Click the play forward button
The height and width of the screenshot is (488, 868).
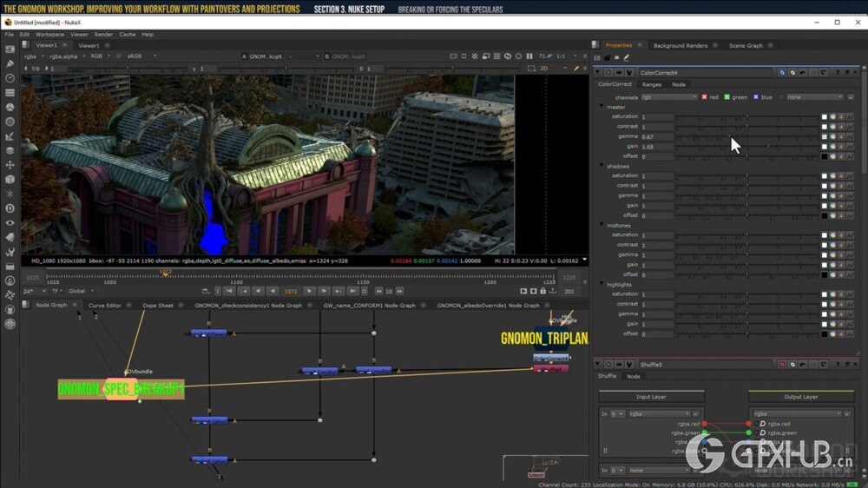coord(309,291)
